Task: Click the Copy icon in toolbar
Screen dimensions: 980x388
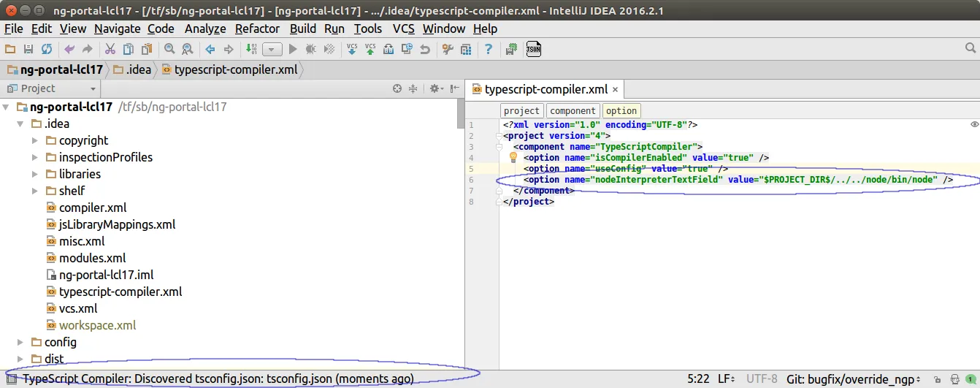Action: 129,49
